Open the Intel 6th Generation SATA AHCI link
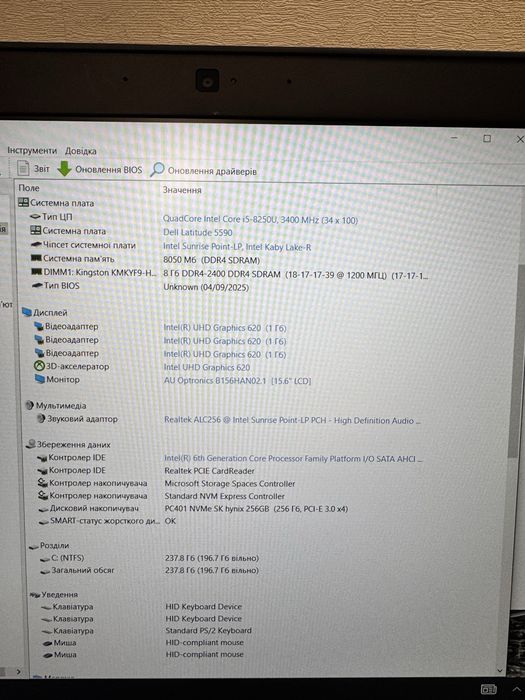The image size is (525, 700). (x=294, y=458)
